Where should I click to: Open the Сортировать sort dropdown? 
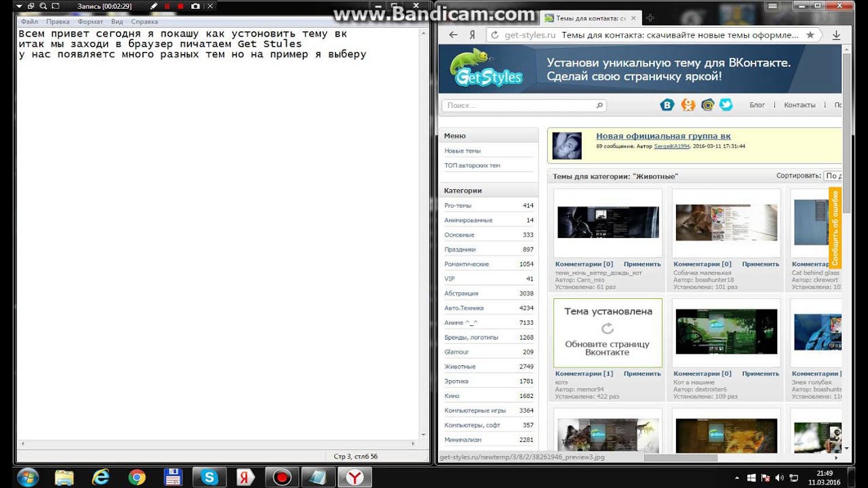click(833, 176)
